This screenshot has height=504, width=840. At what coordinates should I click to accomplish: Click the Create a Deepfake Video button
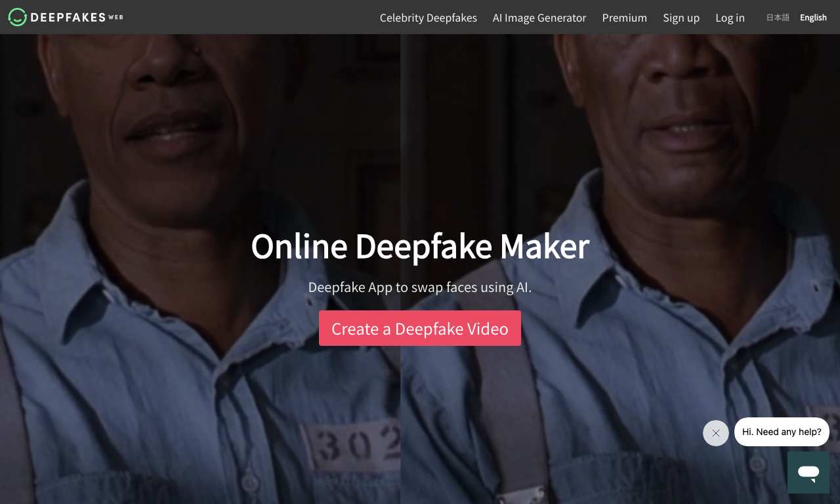420,328
